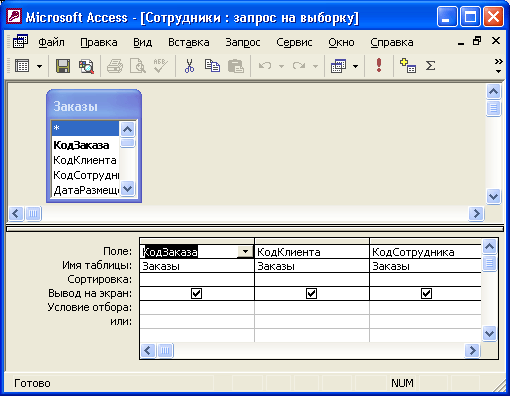Click the КодКлиента field cell in grid
The height and width of the screenshot is (396, 510).
[x=312, y=252]
